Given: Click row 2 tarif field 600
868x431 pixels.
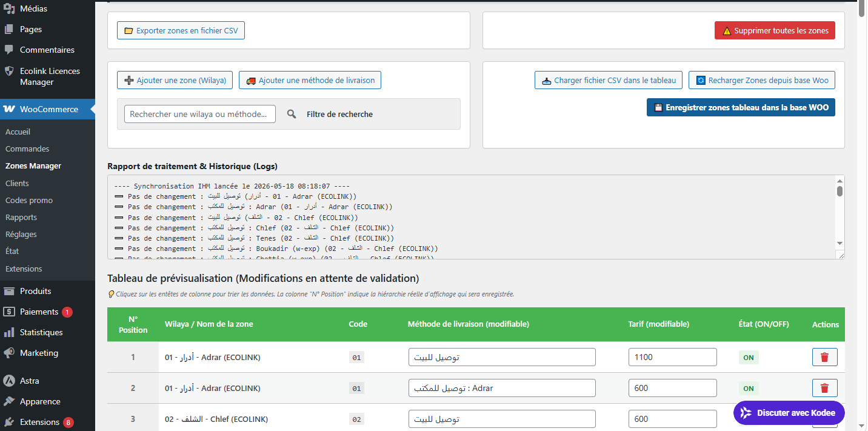Looking at the screenshot, I should point(673,388).
